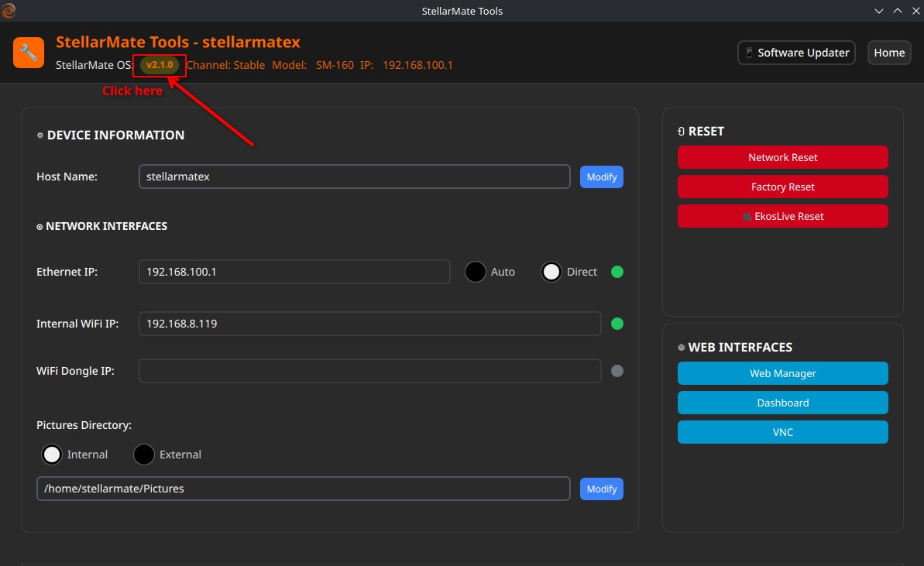Click the gray WiFi Dongle status indicator
Screen dimensions: 924x566
[617, 370]
